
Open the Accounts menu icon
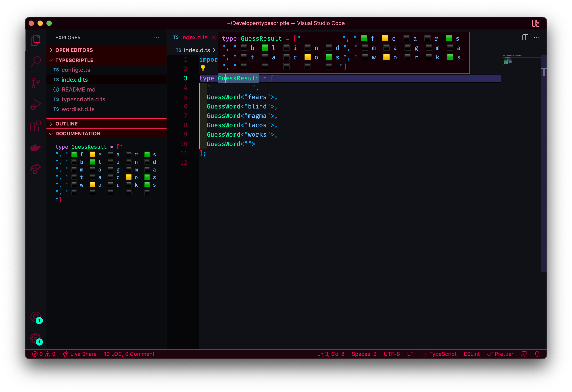[36, 317]
